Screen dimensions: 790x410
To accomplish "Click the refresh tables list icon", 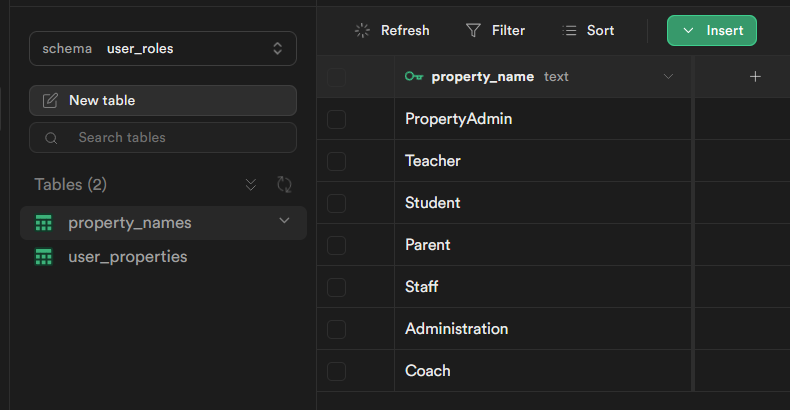I will click(284, 184).
